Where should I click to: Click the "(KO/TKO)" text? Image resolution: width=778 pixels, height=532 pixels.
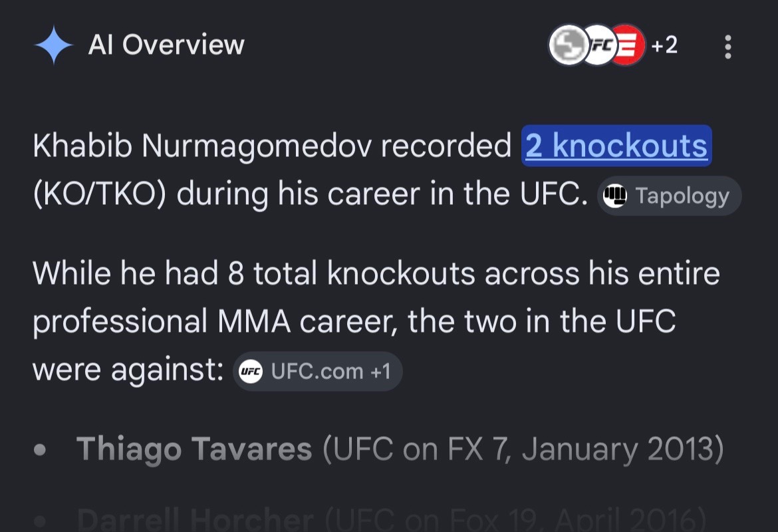(x=99, y=194)
